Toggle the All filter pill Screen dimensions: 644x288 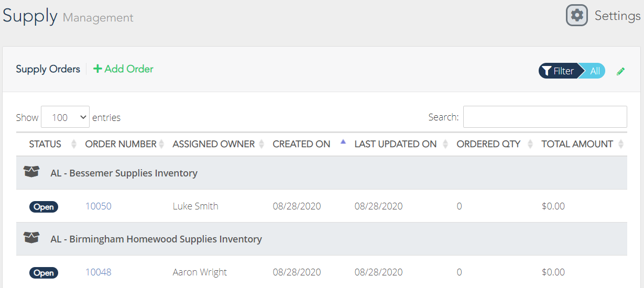pyautogui.click(x=595, y=71)
